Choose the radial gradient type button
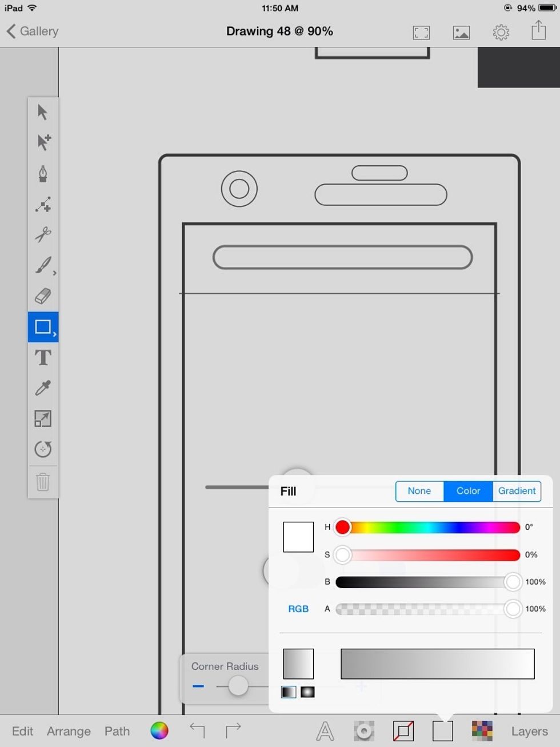This screenshot has width=560, height=747. pyautogui.click(x=307, y=692)
